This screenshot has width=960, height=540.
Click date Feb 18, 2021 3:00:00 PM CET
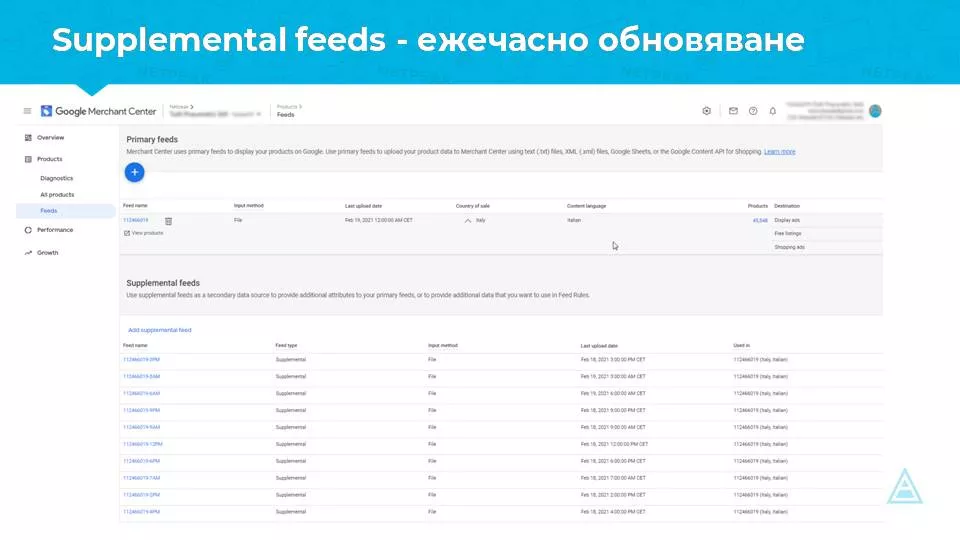point(613,360)
